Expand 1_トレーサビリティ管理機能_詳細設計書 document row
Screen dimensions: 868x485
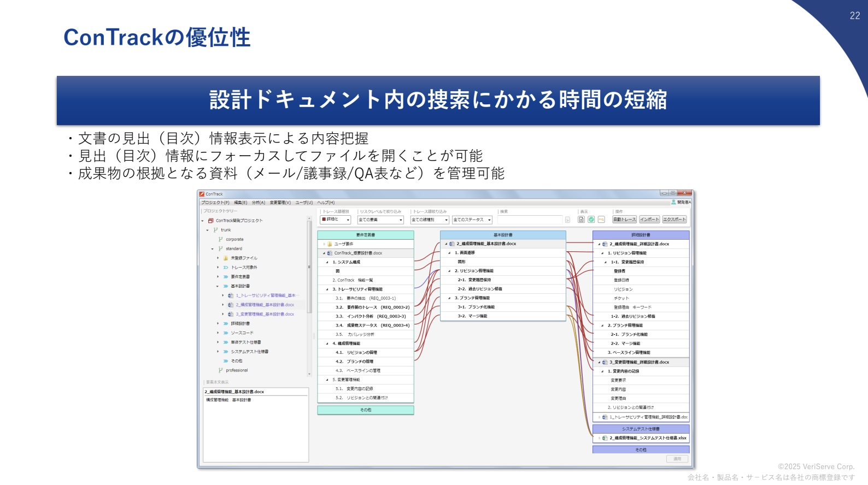click(599, 417)
